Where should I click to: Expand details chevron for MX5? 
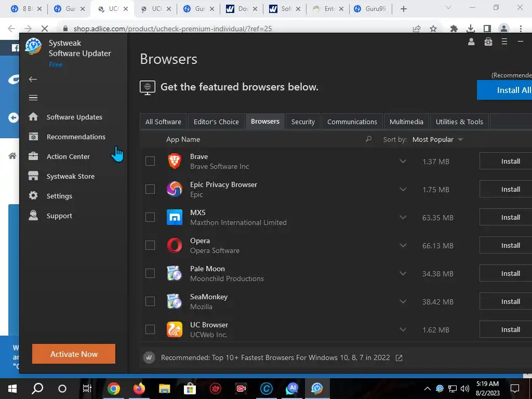pos(403,218)
